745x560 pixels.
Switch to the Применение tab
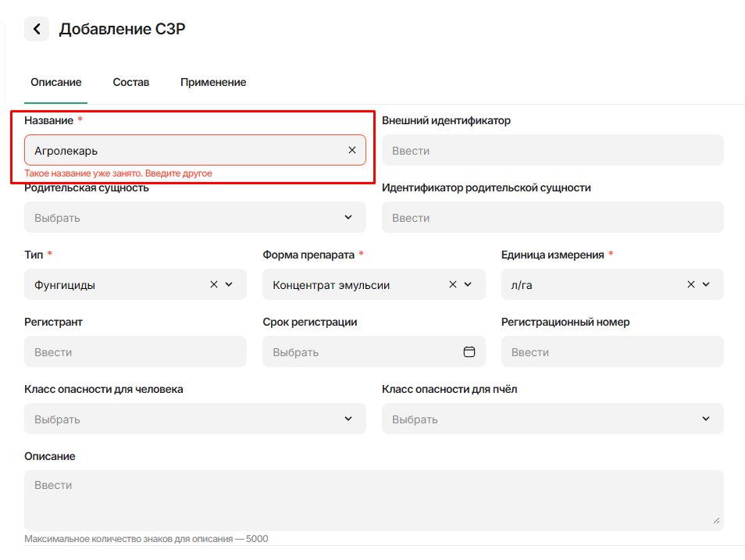213,82
